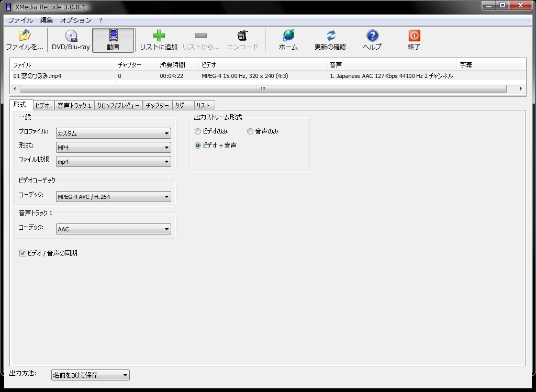536x392 pixels.
Task: Maximize the XMedia Recode window
Action: click(x=502, y=5)
